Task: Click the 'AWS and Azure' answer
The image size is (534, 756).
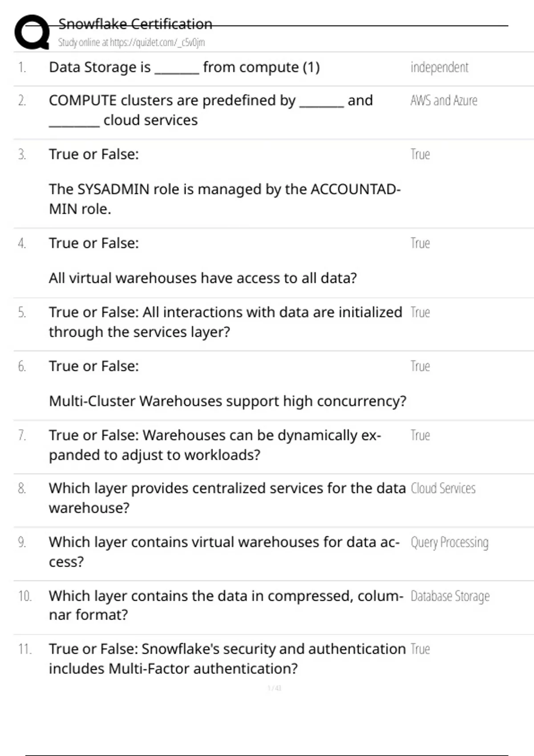Action: (x=444, y=101)
